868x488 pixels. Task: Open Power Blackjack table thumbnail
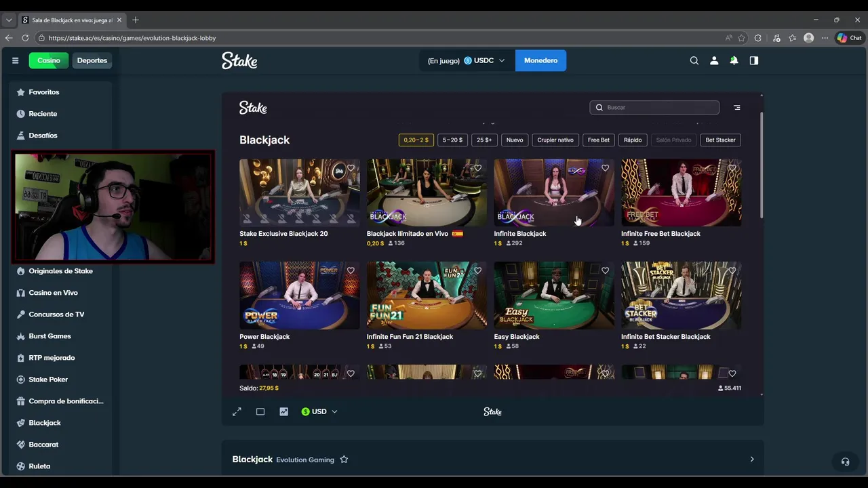click(300, 296)
